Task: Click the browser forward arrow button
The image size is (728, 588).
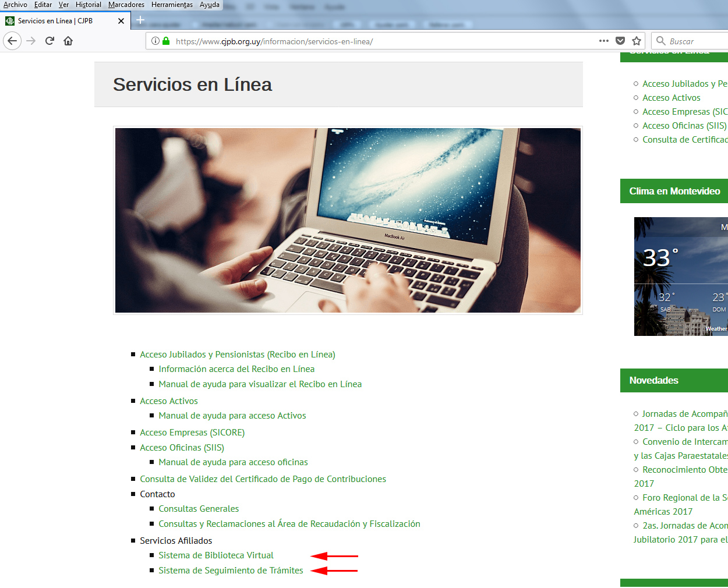Action: tap(31, 41)
